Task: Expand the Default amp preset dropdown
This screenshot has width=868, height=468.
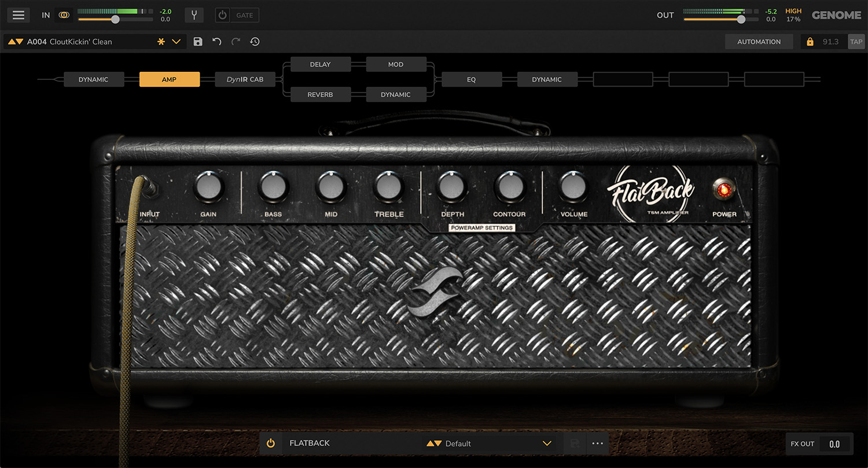Action: tap(547, 444)
